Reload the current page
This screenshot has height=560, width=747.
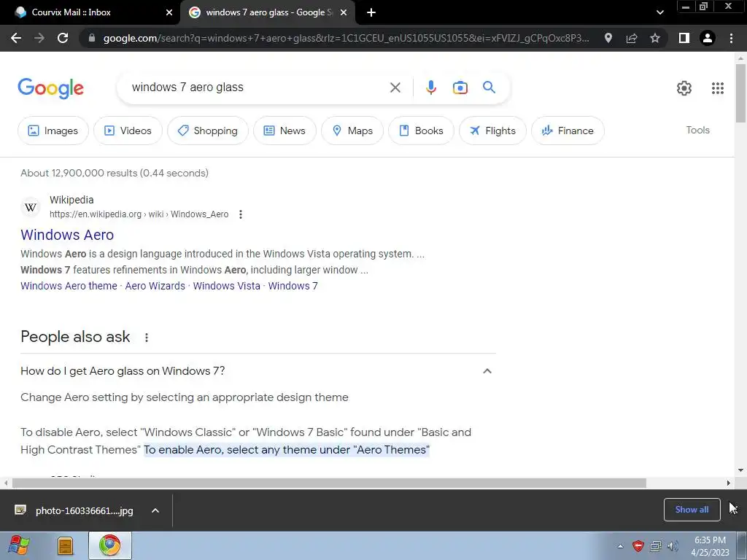[x=63, y=38]
